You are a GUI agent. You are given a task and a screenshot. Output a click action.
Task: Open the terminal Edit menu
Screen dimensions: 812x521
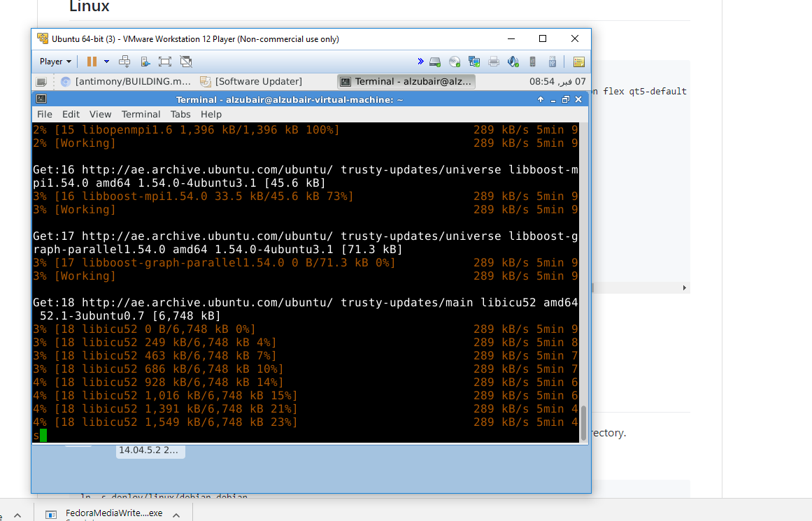coord(71,115)
